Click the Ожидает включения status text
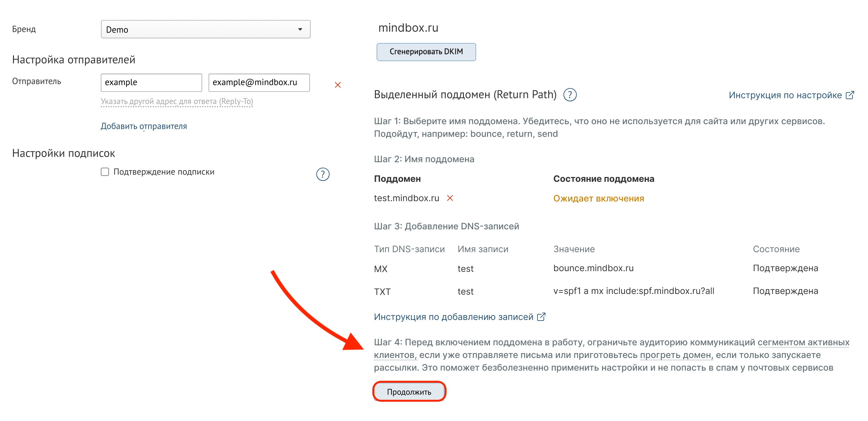868x421 pixels. click(598, 198)
